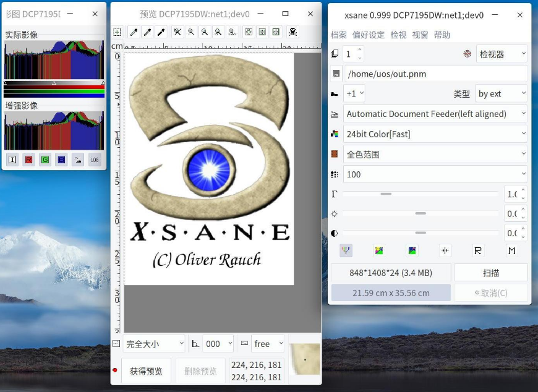Image resolution: width=538 pixels, height=392 pixels.
Task: Open the 'free' aspect ratio dropdown
Action: pyautogui.click(x=268, y=344)
